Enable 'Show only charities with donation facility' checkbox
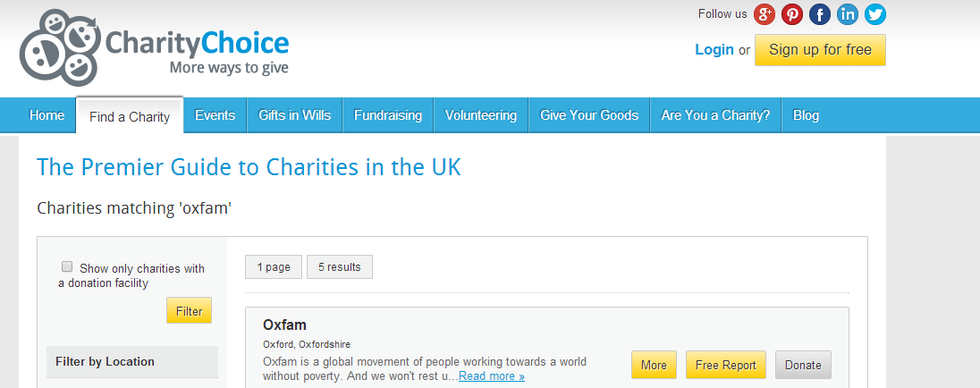980x388 pixels. point(67,266)
